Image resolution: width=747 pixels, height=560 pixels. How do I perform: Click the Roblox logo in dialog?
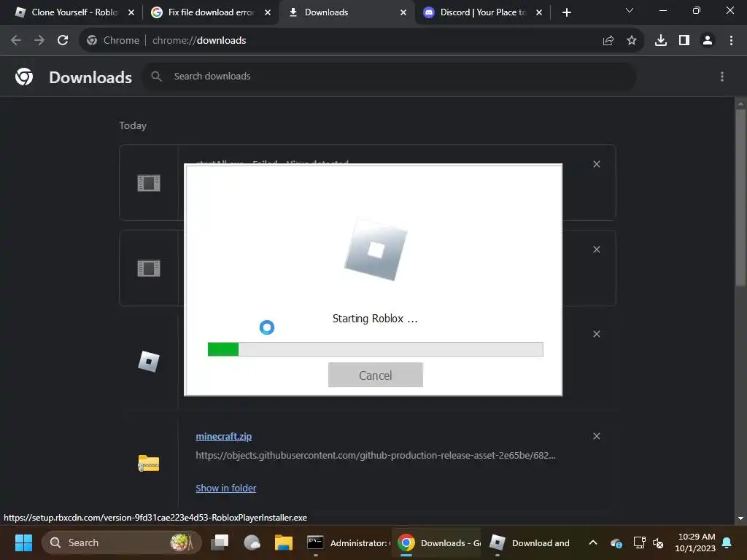click(x=376, y=250)
